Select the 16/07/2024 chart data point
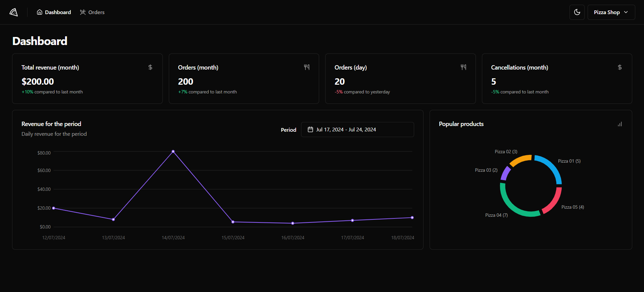The width and height of the screenshot is (644, 292). tap(293, 223)
